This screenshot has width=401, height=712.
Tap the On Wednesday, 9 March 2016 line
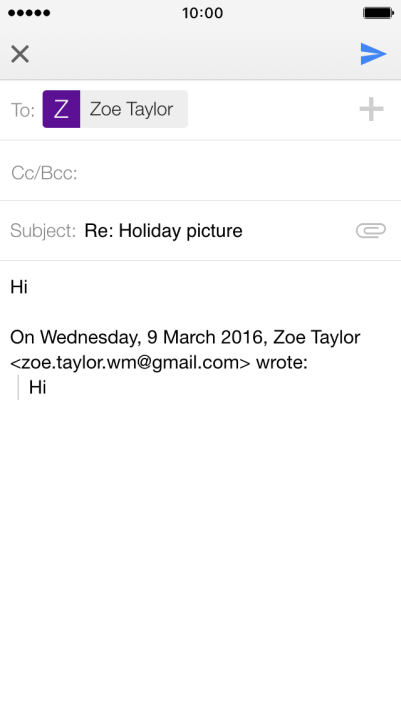click(x=185, y=337)
